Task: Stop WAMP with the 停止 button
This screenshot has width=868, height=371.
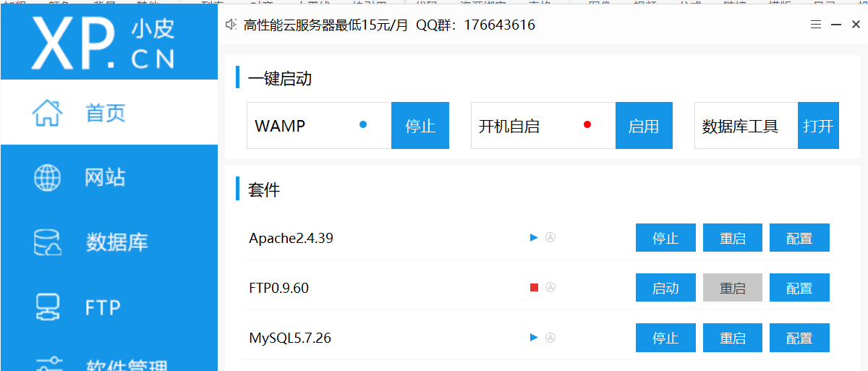Action: 420,126
